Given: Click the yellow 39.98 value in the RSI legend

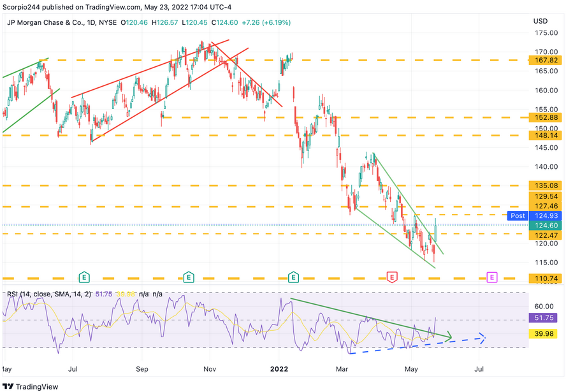Looking at the screenshot, I should click(126, 294).
